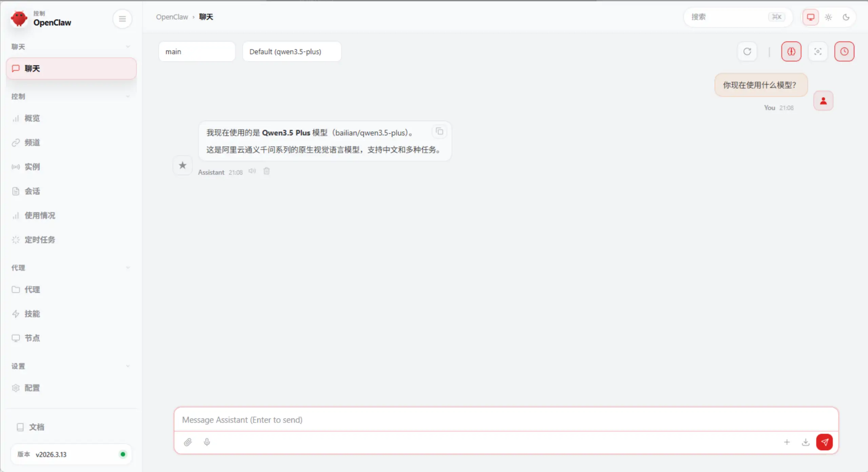Open chat history using the clock icon

[845, 52]
